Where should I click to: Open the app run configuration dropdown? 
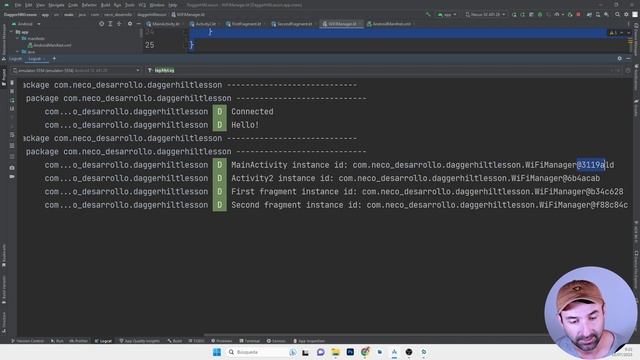pyautogui.click(x=447, y=14)
